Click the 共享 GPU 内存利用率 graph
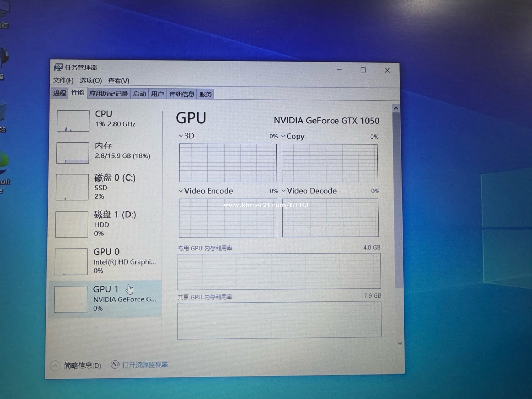532x399 pixels. pyautogui.click(x=279, y=320)
